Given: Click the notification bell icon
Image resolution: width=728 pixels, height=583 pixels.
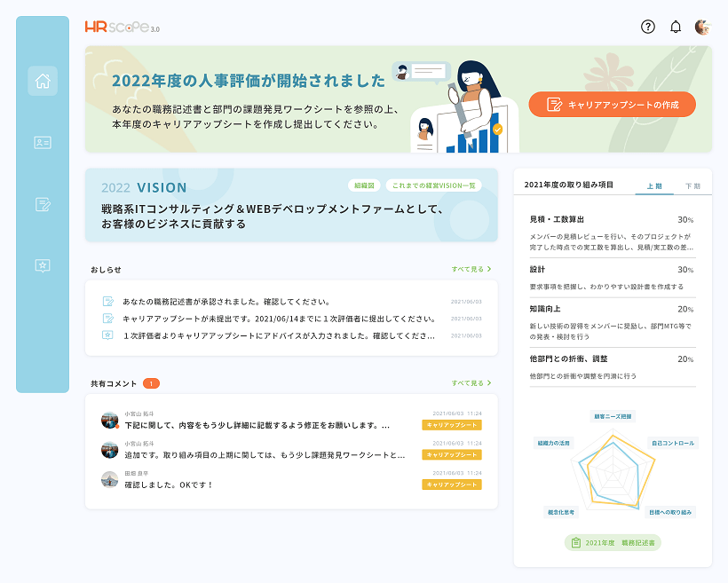Looking at the screenshot, I should point(675,25).
